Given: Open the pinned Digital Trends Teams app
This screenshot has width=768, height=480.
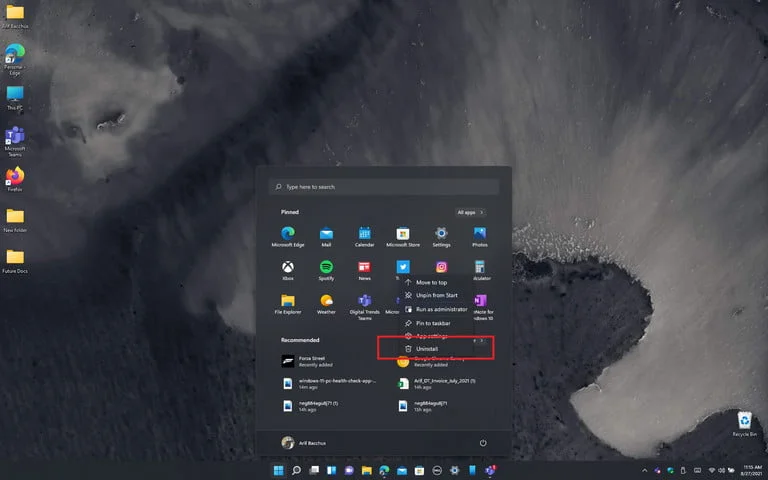Looking at the screenshot, I should (x=364, y=307).
